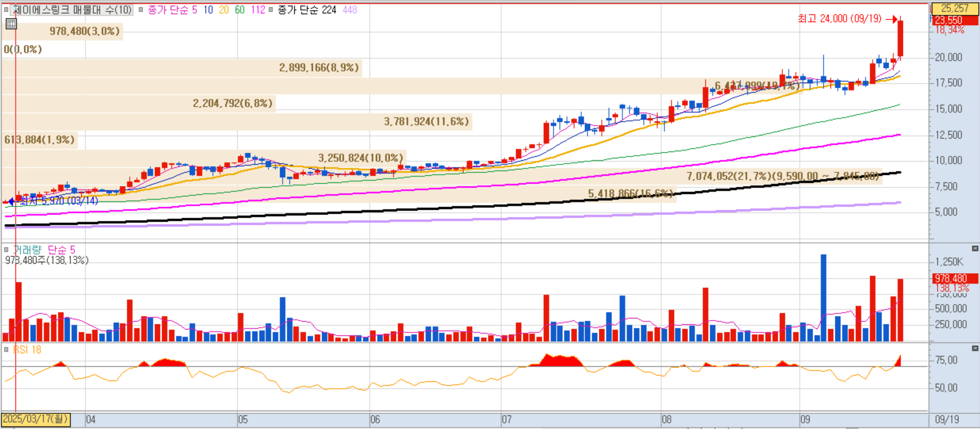The image size is (980, 429).
Task: Toggle square marker before RSI 18
Action: pyautogui.click(x=6, y=349)
